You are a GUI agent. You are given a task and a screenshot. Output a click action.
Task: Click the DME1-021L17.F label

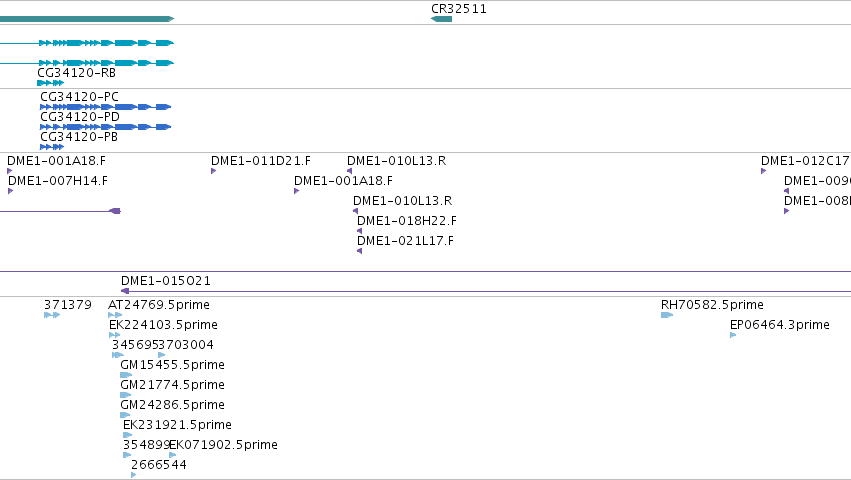click(405, 241)
